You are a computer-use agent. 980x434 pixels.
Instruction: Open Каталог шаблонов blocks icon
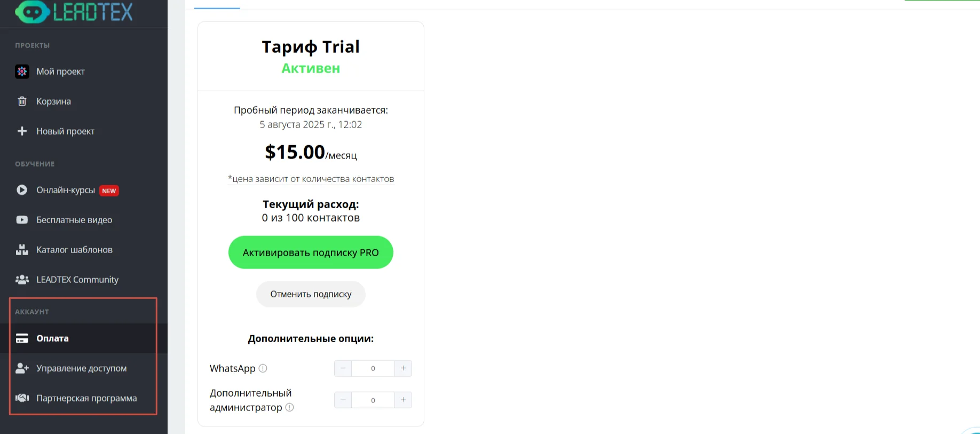tap(22, 249)
